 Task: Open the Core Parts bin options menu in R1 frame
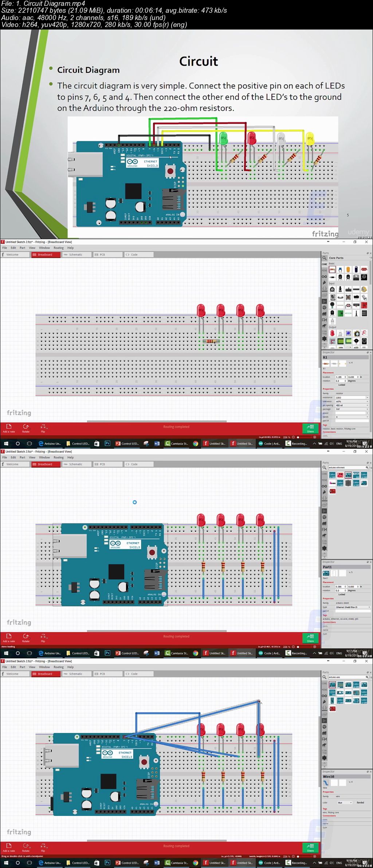(x=371, y=258)
